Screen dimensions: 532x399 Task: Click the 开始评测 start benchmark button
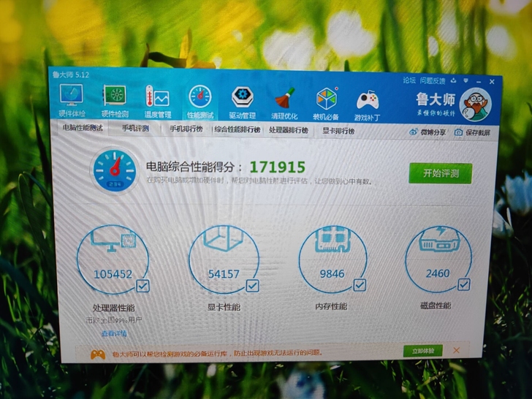coord(441,173)
